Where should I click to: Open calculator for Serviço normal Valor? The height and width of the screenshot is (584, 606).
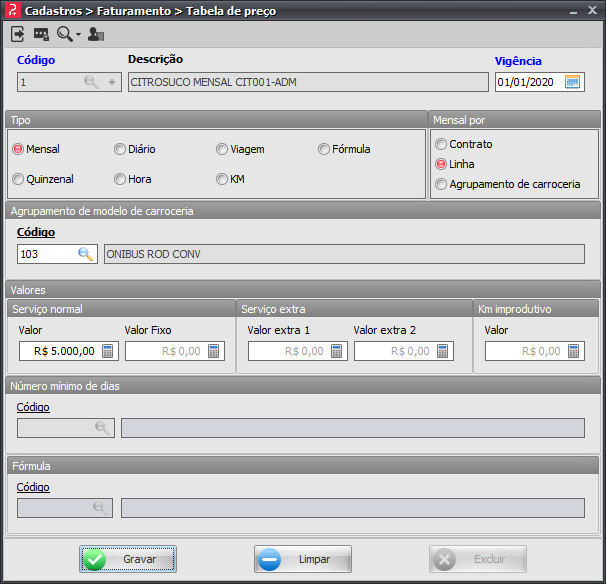(107, 351)
